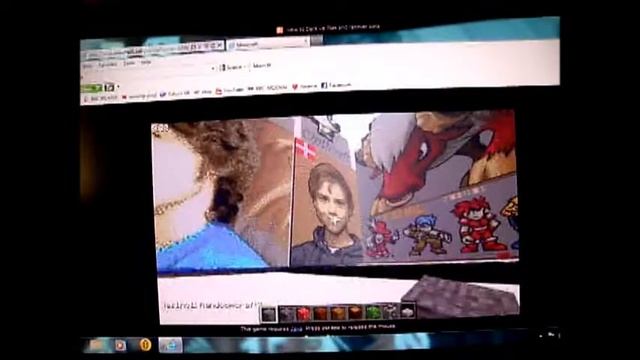The image size is (640, 360).
Task: Open the round orange taskbar icon
Action: [145, 345]
